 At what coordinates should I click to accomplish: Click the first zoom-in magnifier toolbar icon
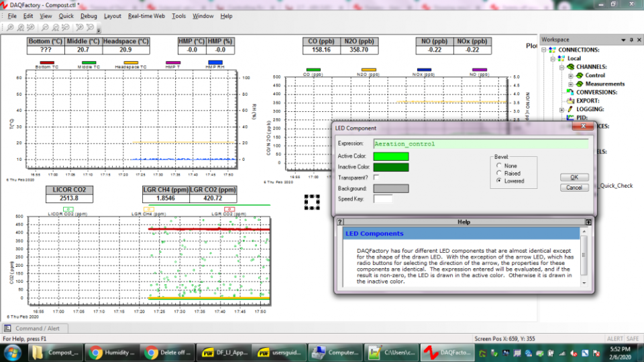click(x=10, y=27)
